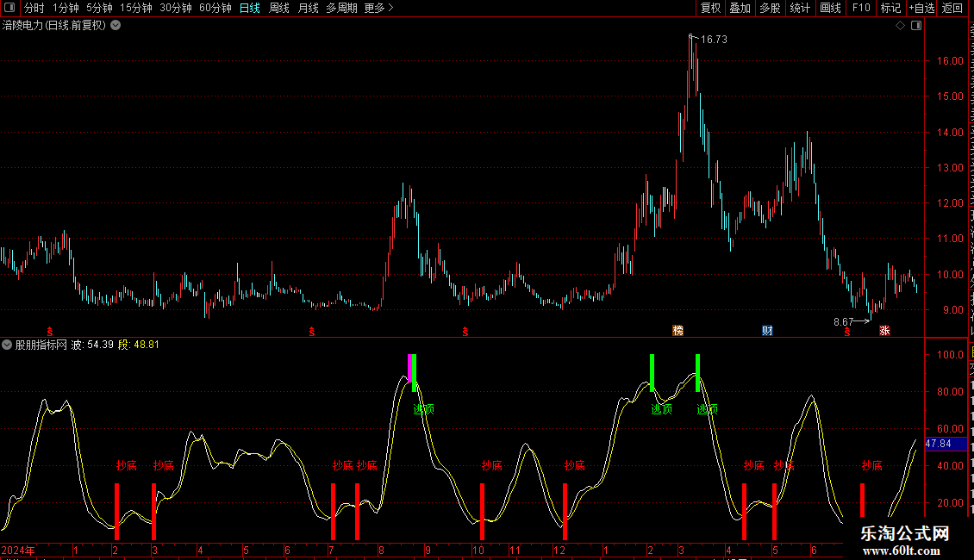The width and height of the screenshot is (974, 560).
Task: Click the 榜 event marker
Action: point(677,331)
